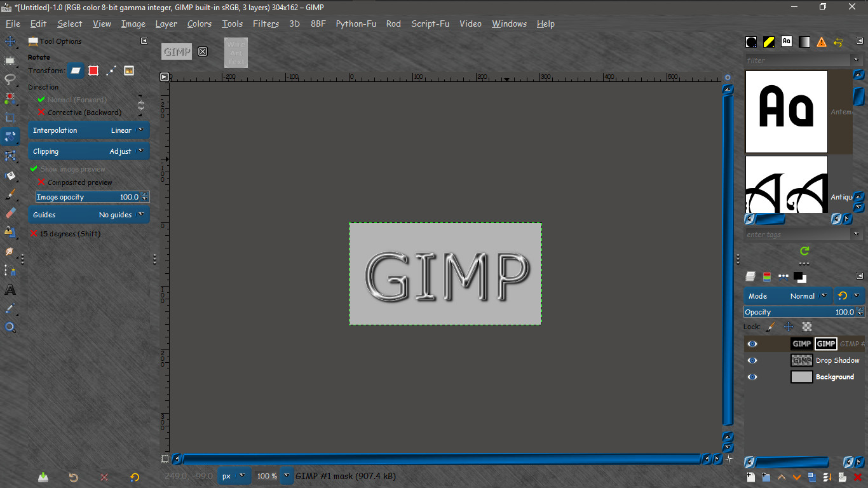868x488 pixels.
Task: Open the Filters menu
Action: click(x=266, y=24)
